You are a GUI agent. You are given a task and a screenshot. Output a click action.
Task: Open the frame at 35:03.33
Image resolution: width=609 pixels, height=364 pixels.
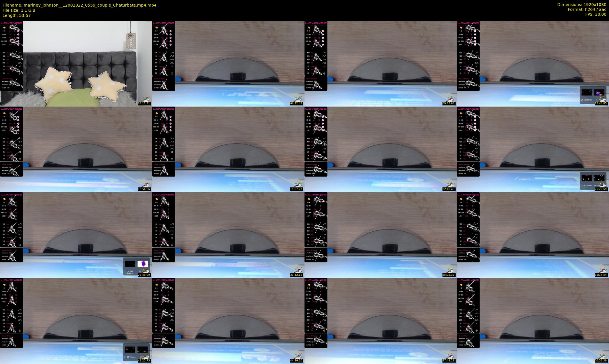(x=380, y=235)
